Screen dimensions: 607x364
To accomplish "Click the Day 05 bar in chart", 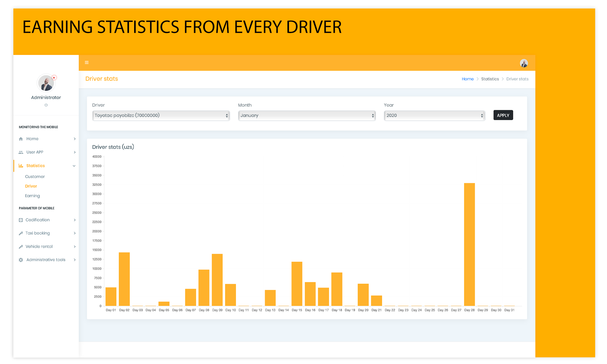I will tap(164, 304).
